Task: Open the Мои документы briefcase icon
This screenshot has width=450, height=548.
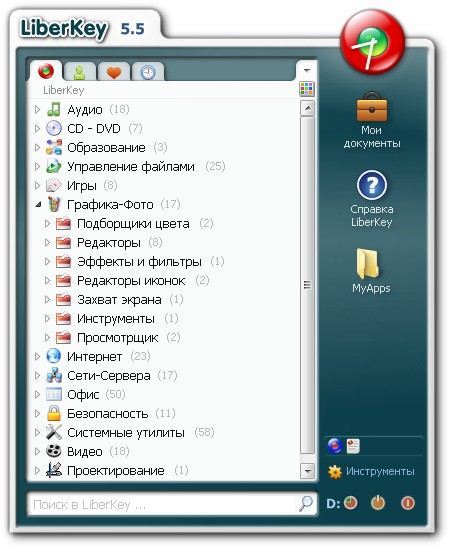Action: pos(372,107)
